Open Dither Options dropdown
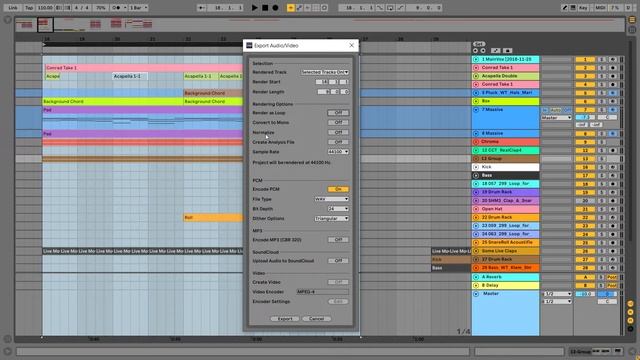 pos(331,219)
